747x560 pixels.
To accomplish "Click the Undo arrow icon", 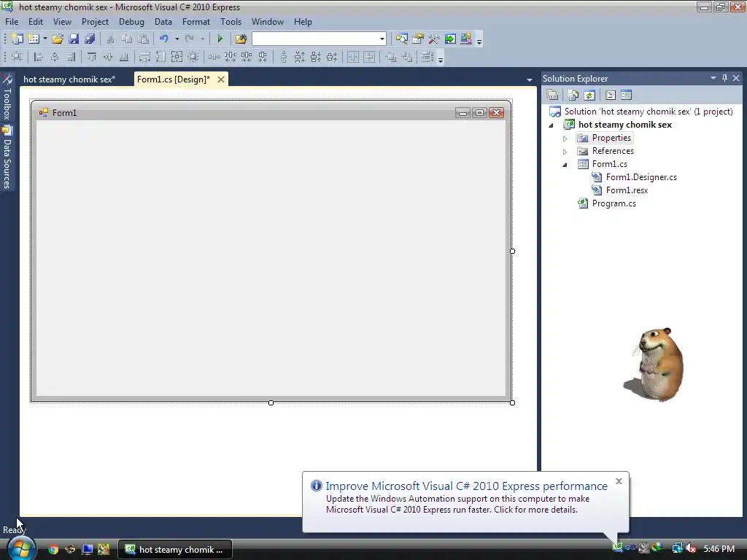I will (x=164, y=39).
